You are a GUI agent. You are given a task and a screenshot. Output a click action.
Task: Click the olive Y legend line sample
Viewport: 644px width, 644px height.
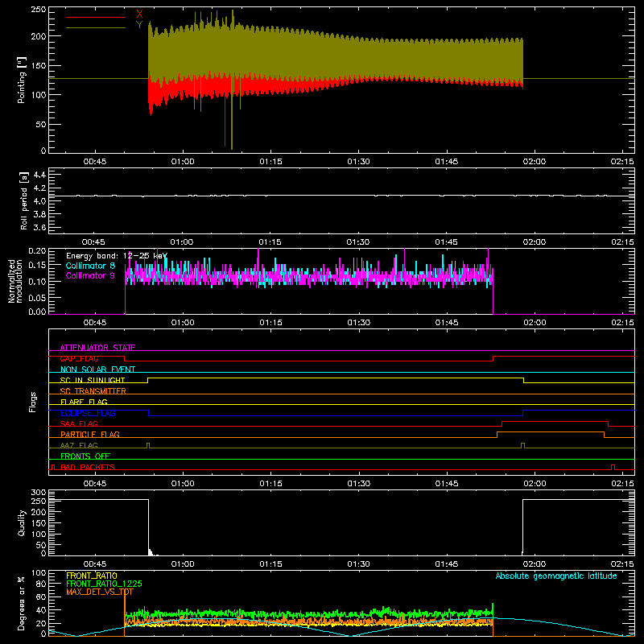[96, 28]
